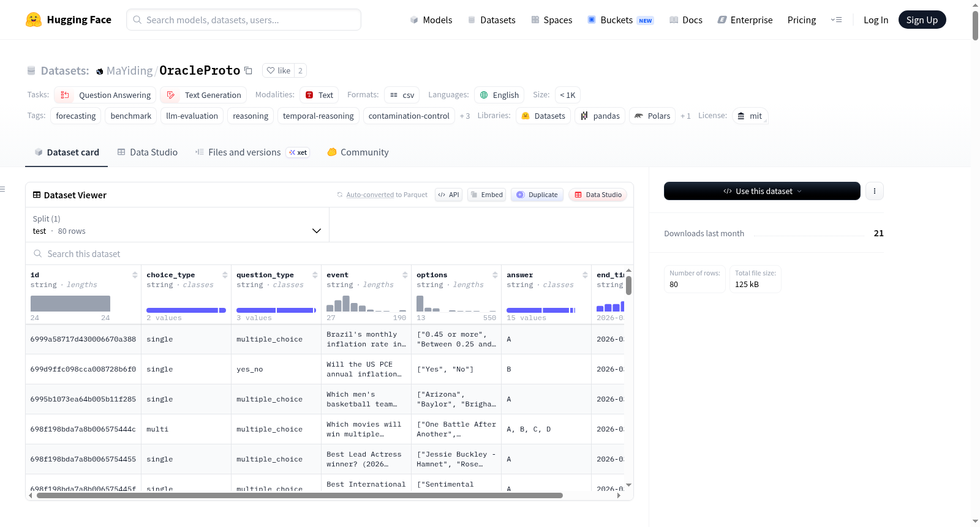Expand the +1 more libraries
Screen dimensions: 980x527
pyautogui.click(x=685, y=116)
